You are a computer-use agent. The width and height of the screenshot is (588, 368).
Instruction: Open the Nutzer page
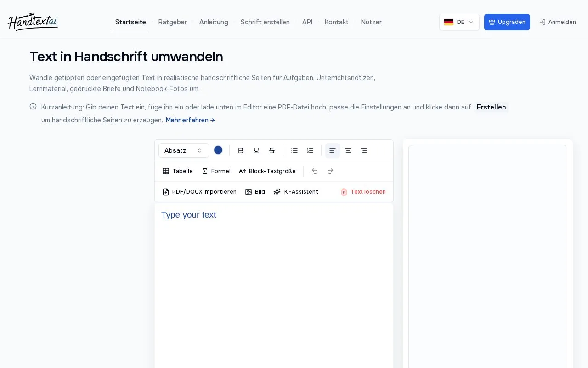coord(371,22)
